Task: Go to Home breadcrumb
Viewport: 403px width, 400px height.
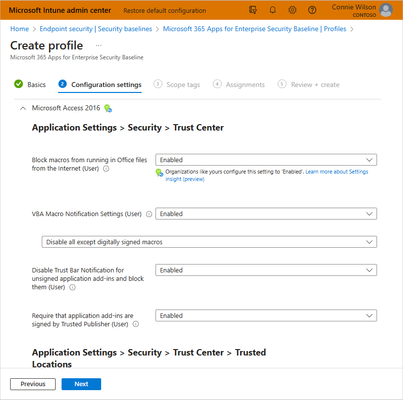Action: point(20,29)
